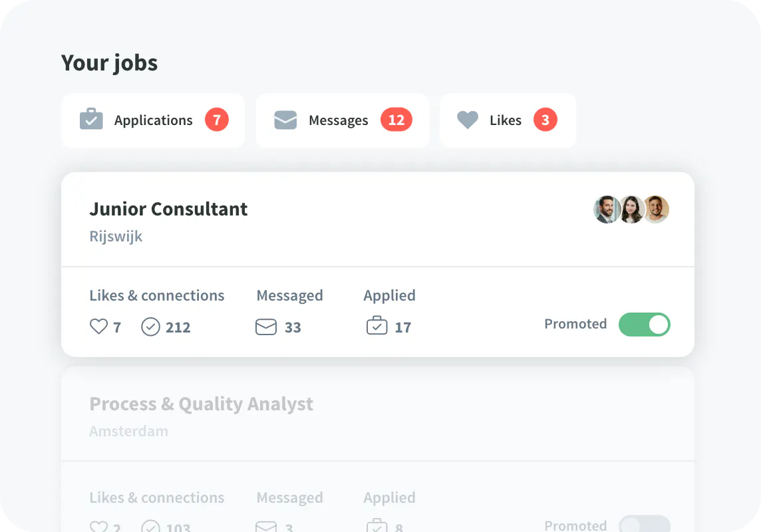Disable Promoted toggle for Junior Consultant
761x532 pixels.
644,325
